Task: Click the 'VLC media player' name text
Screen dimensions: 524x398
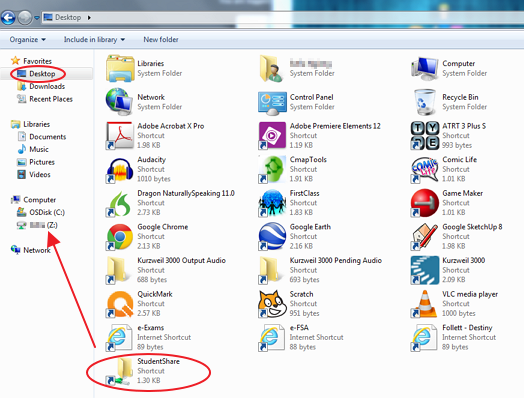Action: pos(470,294)
